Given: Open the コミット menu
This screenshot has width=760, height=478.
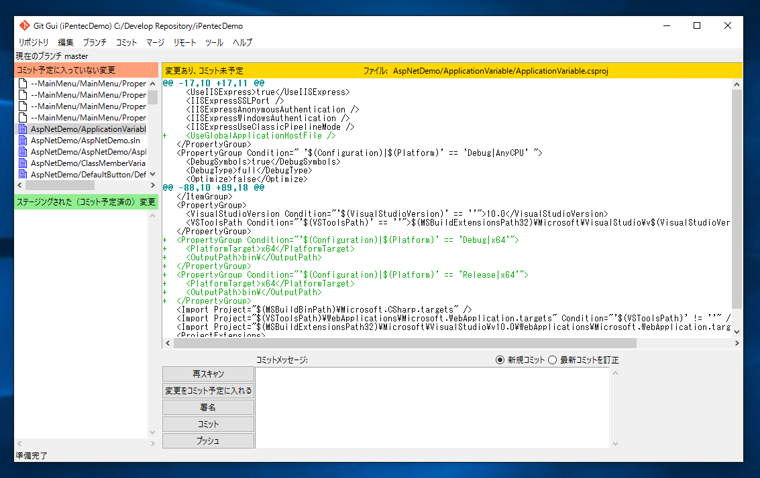Looking at the screenshot, I should pyautogui.click(x=127, y=43).
